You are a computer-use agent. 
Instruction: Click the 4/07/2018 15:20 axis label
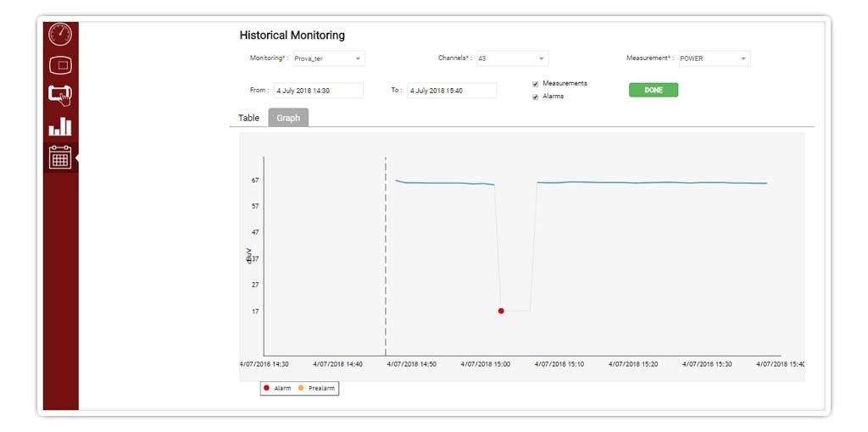pyautogui.click(x=633, y=364)
